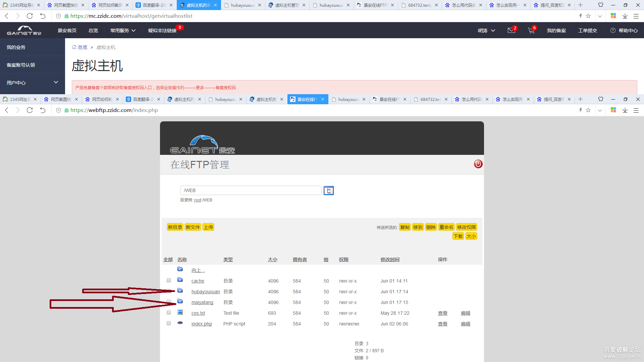The image size is (644, 362).
Task: Switch to 684732.test tab in upper browser
Action: point(419,5)
